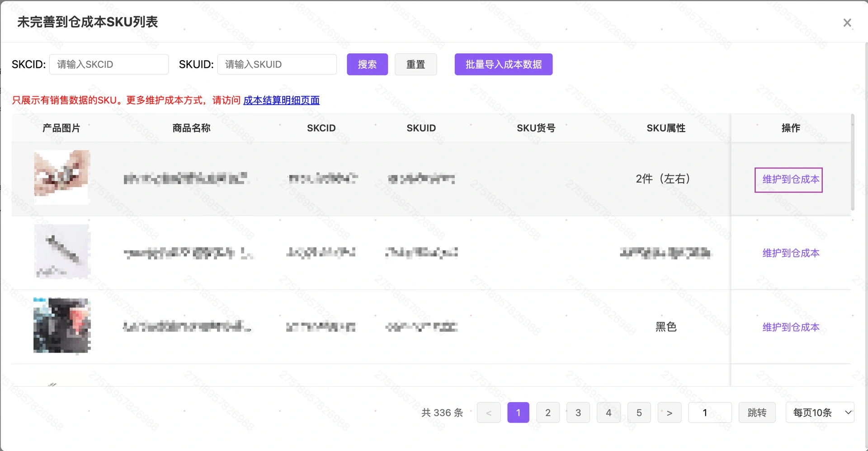The image size is (868, 451).
Task: Click the 操作 column header
Action: [x=791, y=128]
